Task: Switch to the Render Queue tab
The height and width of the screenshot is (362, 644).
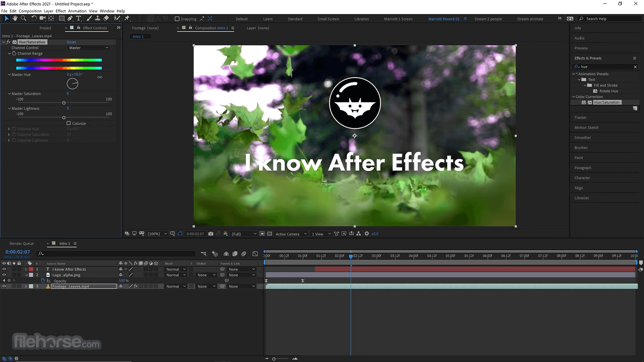Action: point(22,243)
